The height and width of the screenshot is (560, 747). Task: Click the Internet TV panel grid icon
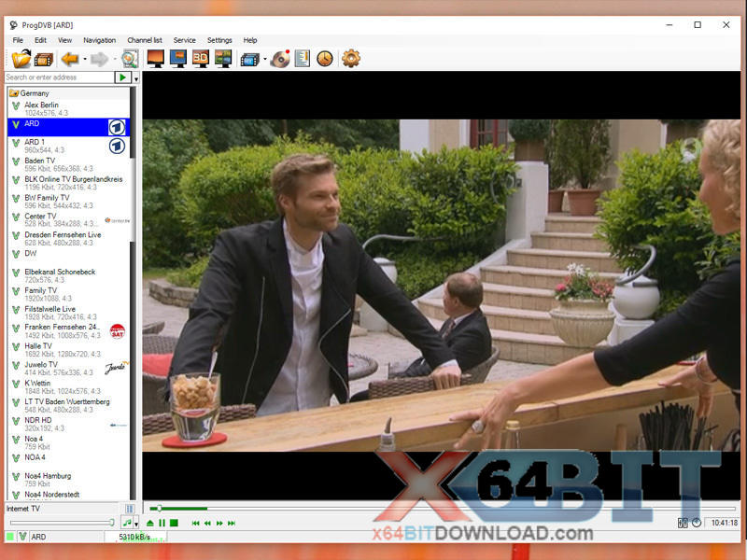click(129, 509)
